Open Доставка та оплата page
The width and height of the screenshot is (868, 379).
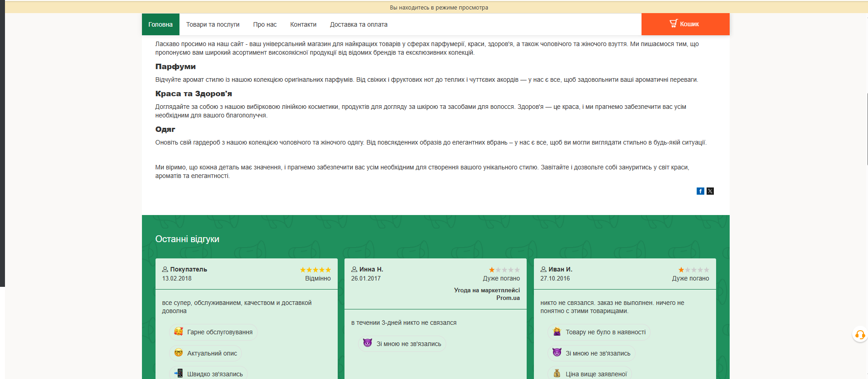click(359, 24)
